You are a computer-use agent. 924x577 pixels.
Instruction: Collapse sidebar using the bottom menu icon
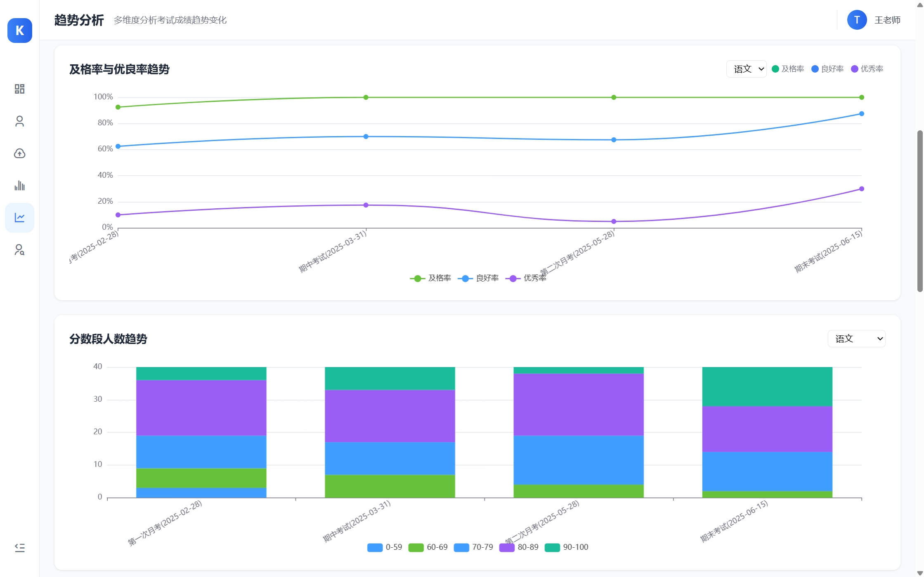[x=19, y=547]
